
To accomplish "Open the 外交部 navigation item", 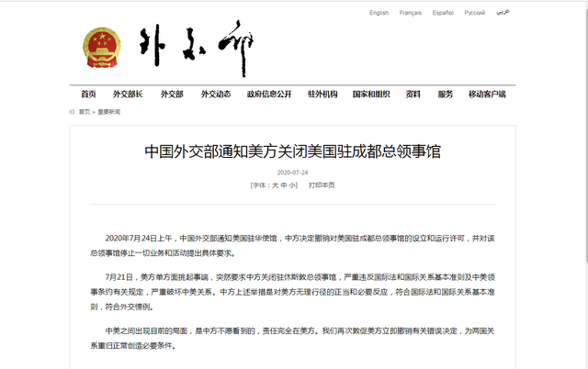I will click(x=172, y=94).
